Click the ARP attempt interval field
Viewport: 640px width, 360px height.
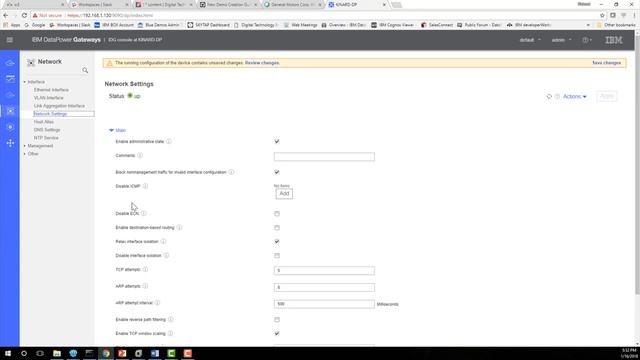[324, 304]
